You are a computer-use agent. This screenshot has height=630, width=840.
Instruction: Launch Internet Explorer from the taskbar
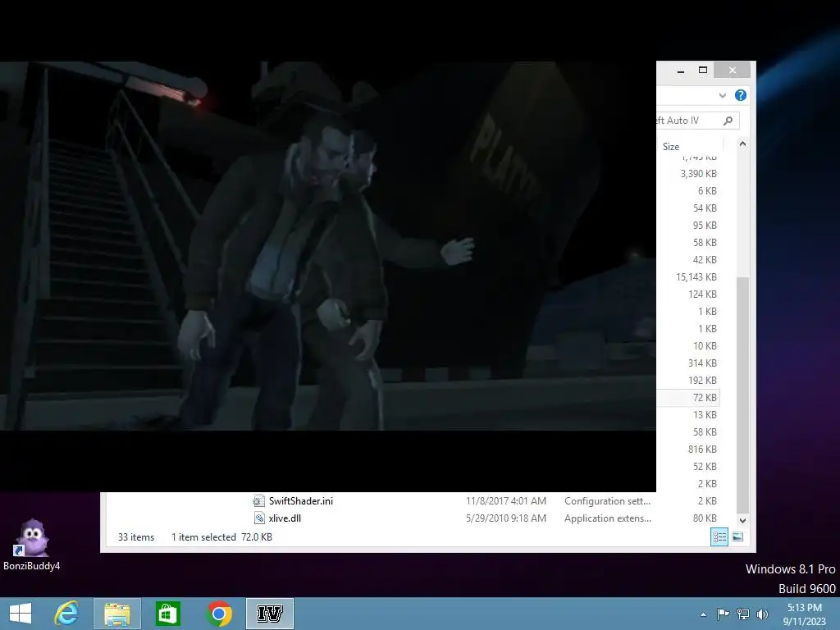click(67, 614)
